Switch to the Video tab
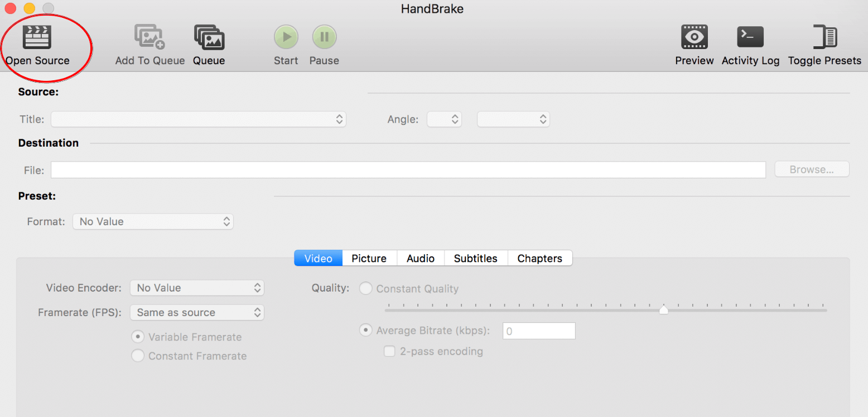The width and height of the screenshot is (868, 417). 318,258
